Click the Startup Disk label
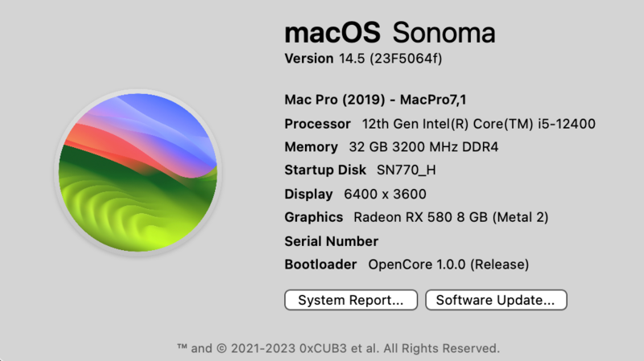This screenshot has height=361, width=644. tap(326, 170)
